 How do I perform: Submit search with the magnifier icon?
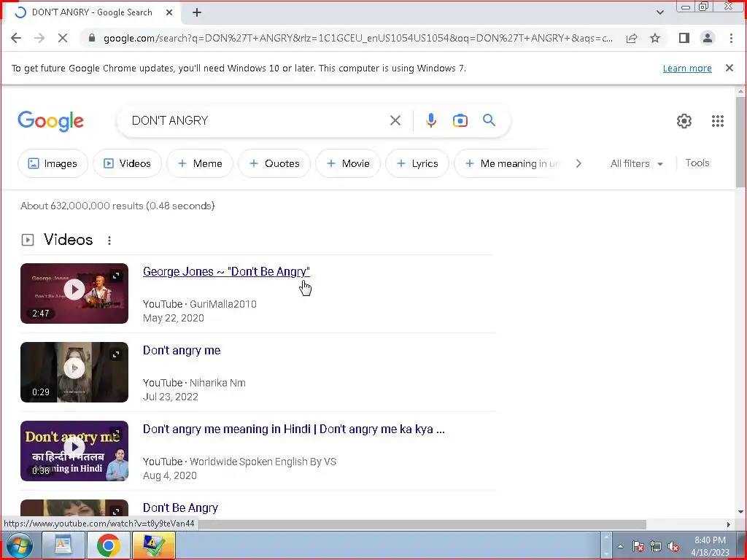pyautogui.click(x=489, y=120)
